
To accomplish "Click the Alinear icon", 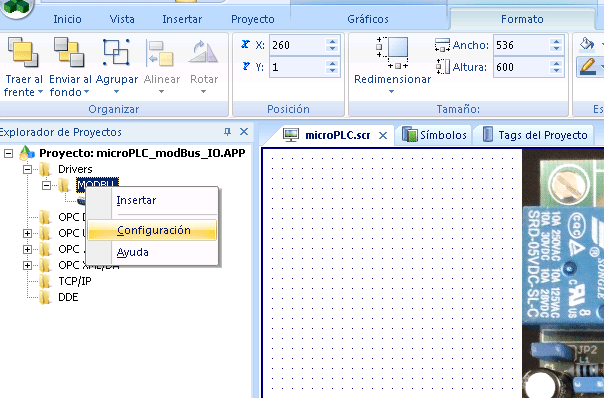I will coord(161,52).
